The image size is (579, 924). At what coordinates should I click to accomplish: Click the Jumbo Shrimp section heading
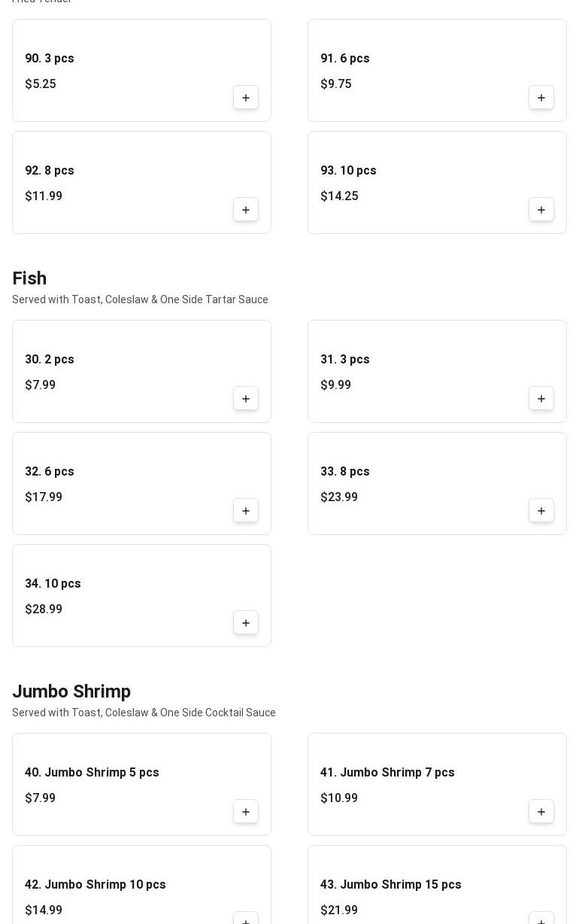click(x=71, y=691)
